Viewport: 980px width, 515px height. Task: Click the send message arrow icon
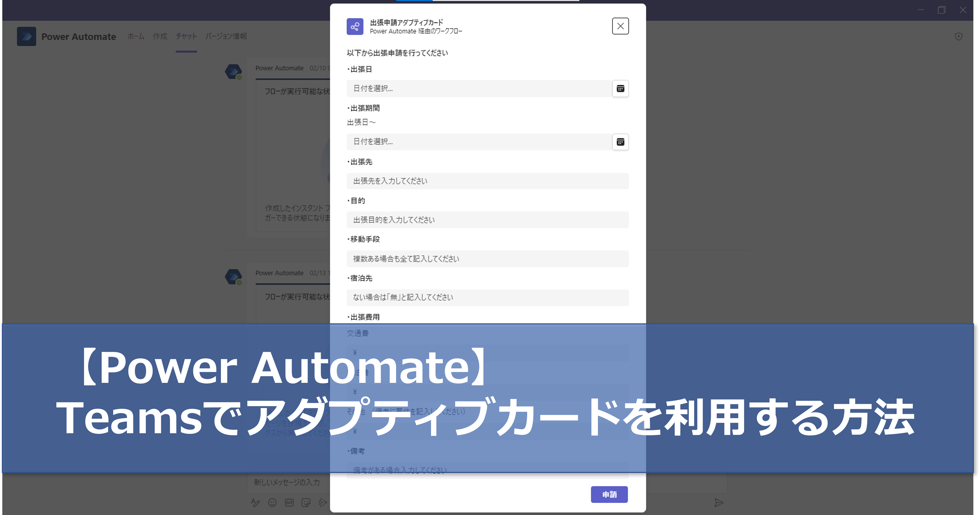point(719,503)
